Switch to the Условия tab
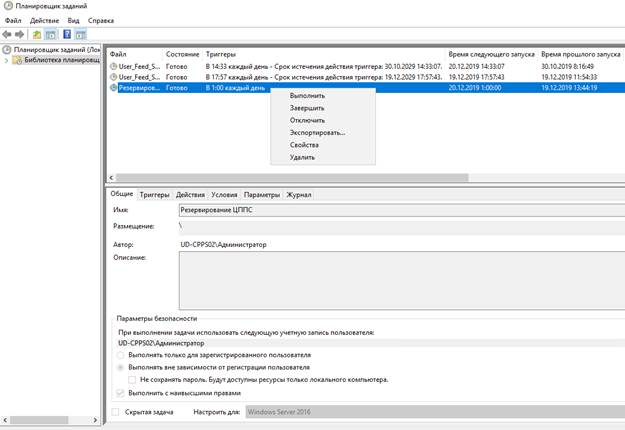 point(224,195)
